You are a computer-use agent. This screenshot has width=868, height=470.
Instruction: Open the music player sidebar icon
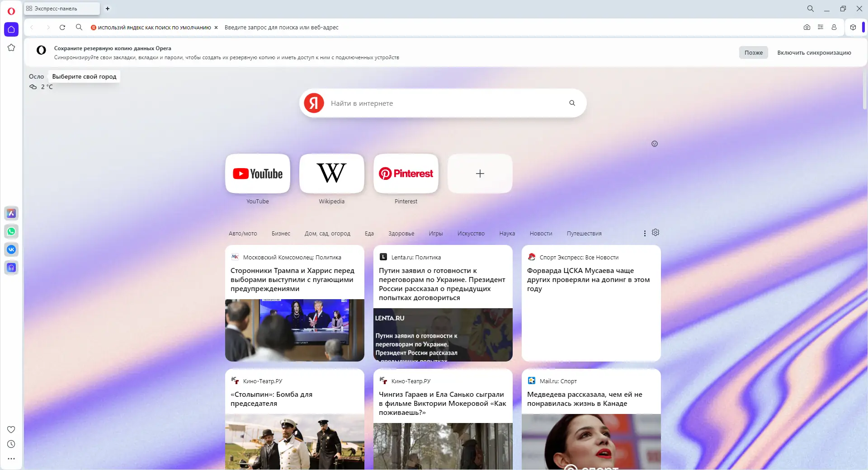[11, 268]
